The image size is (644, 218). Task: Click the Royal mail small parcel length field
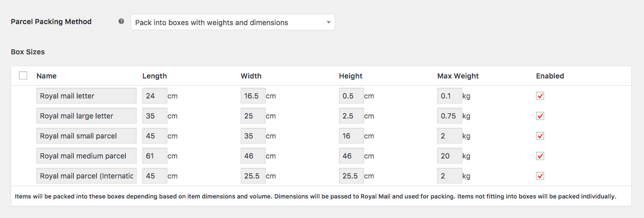click(x=155, y=136)
